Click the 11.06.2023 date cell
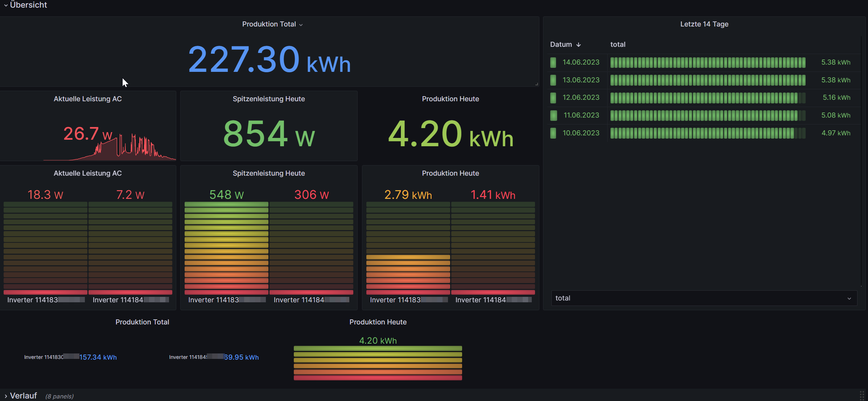The width and height of the screenshot is (868, 401). (x=581, y=115)
